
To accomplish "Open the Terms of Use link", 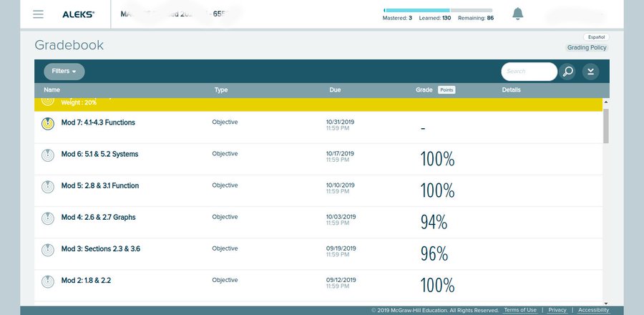I will (x=520, y=310).
